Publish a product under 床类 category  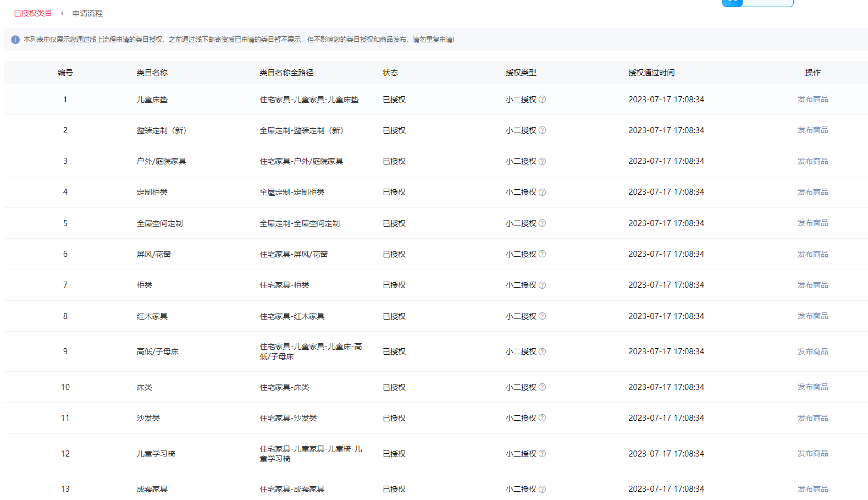[x=812, y=387]
